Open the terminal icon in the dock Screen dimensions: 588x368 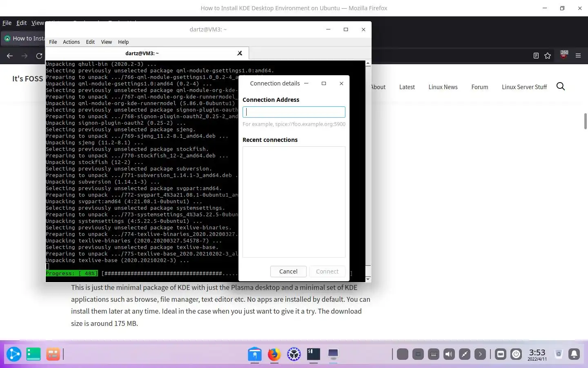click(x=314, y=354)
